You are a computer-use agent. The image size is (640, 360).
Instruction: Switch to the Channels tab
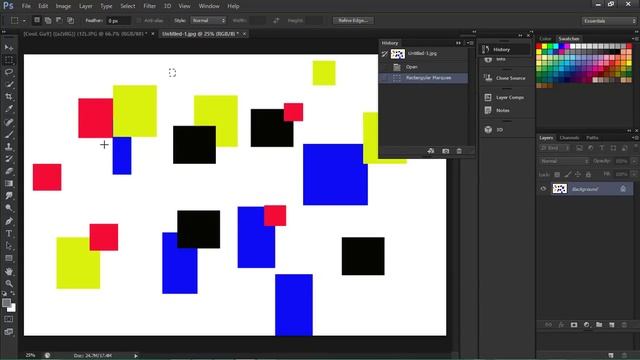point(569,138)
